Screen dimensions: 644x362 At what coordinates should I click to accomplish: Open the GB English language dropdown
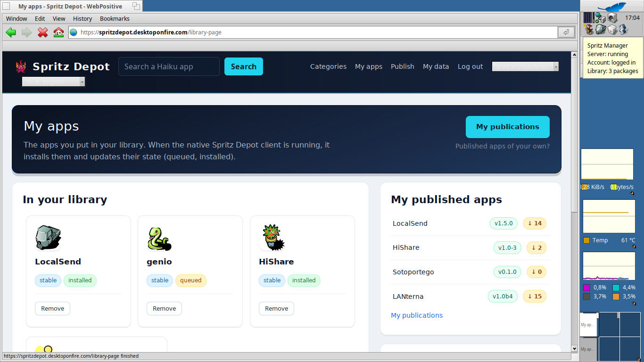[x=53, y=82]
